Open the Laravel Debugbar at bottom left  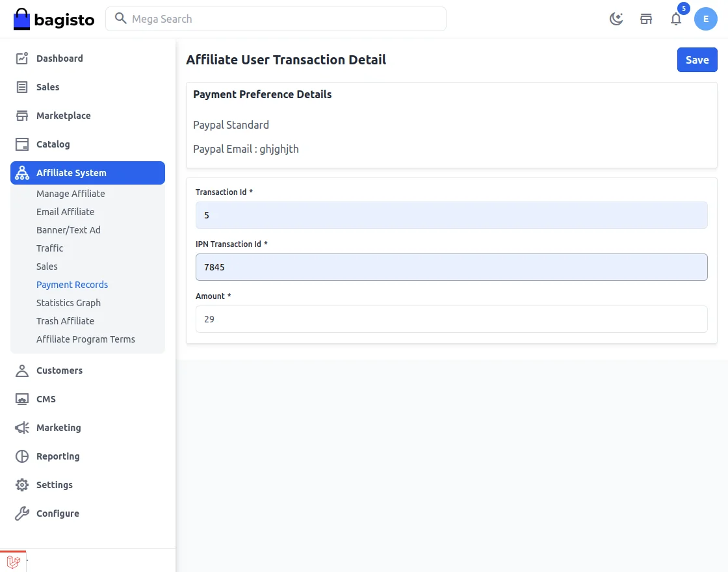13,562
